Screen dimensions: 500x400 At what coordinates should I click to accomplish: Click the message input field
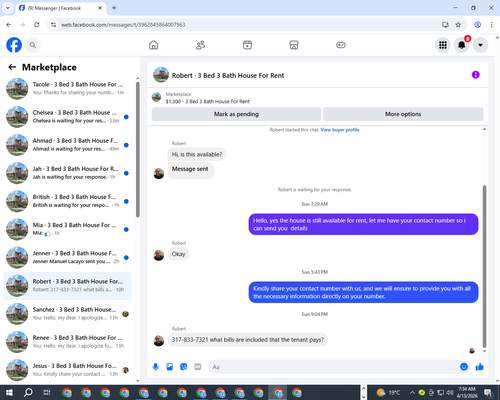pos(333,367)
